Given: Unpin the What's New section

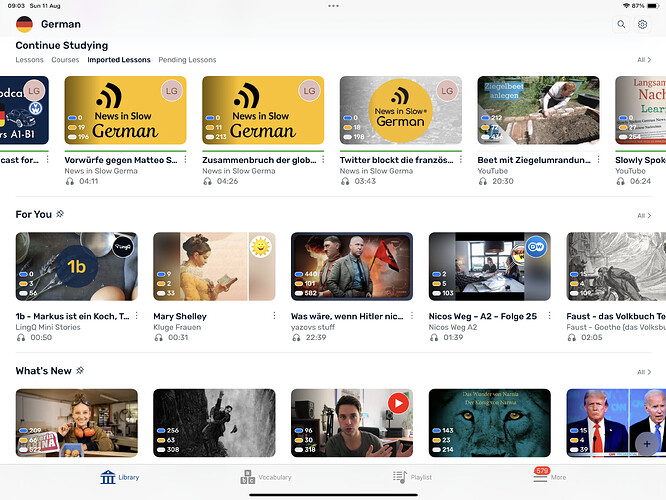Looking at the screenshot, I should (80, 370).
